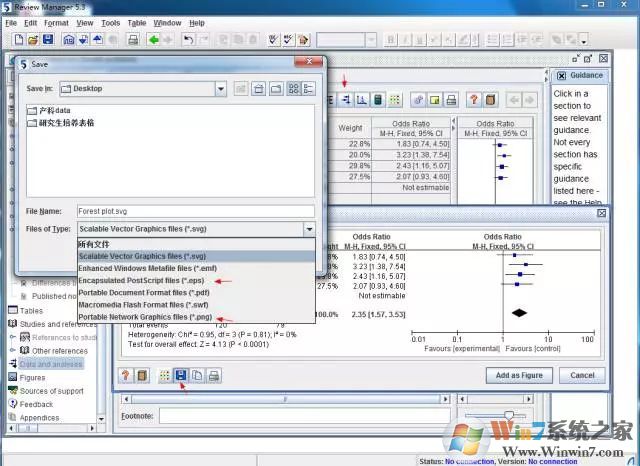This screenshot has width=640, height=466.
Task: Click the Undo arrow in main toolbar
Action: [x=189, y=40]
